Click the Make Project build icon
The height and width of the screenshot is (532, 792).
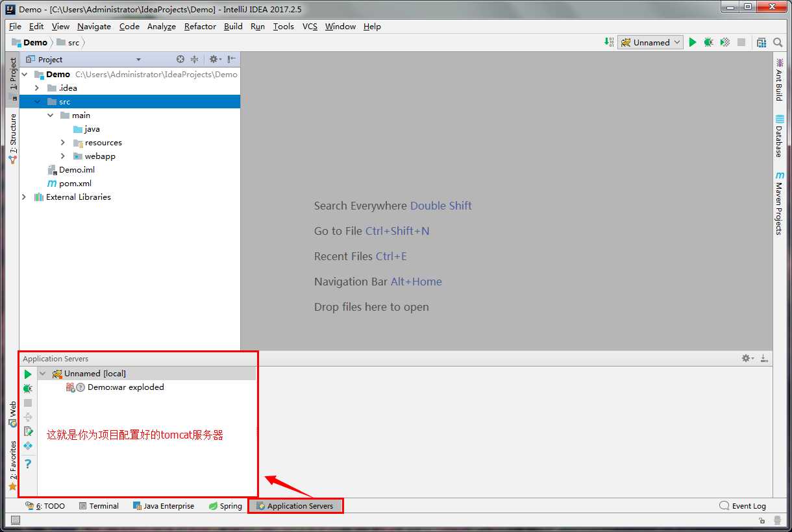(x=609, y=42)
